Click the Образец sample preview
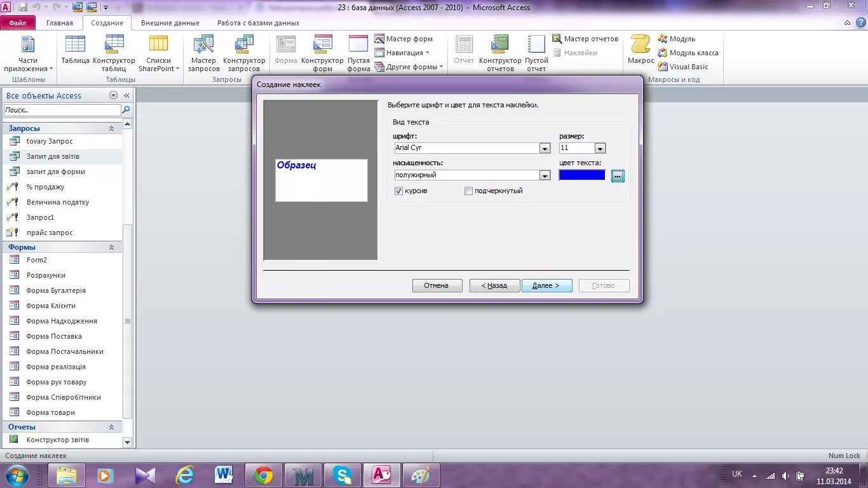Viewport: 868px width, 488px height. click(322, 180)
